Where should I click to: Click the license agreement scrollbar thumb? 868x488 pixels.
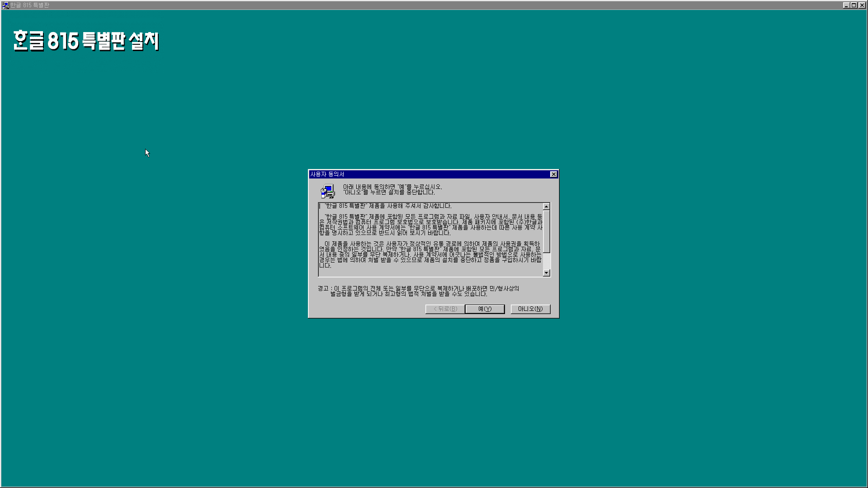546,231
